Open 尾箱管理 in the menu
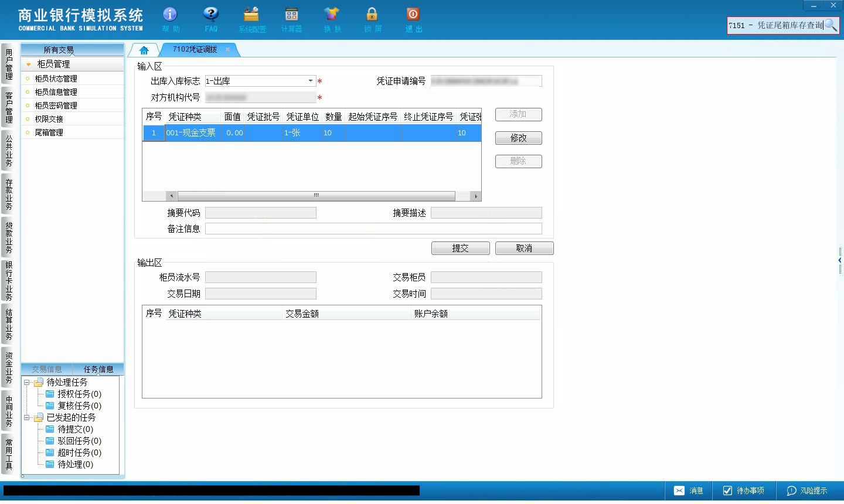The height and width of the screenshot is (504, 844). click(49, 132)
